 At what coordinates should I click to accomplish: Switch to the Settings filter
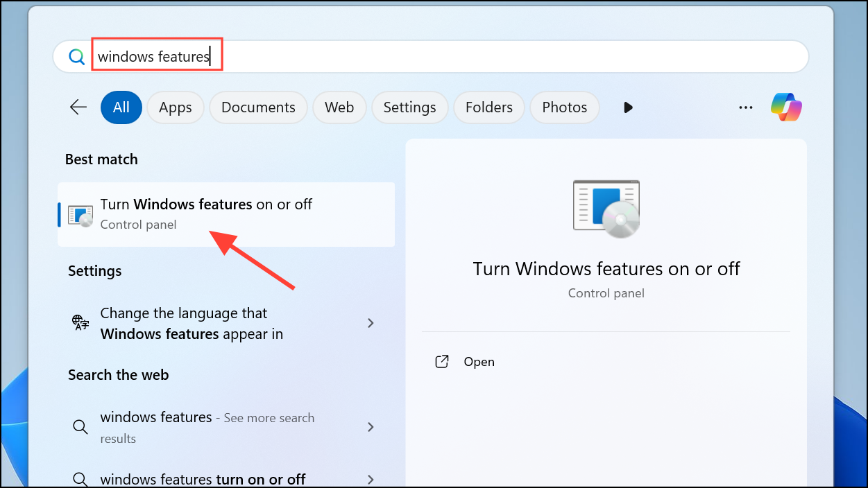click(x=409, y=107)
